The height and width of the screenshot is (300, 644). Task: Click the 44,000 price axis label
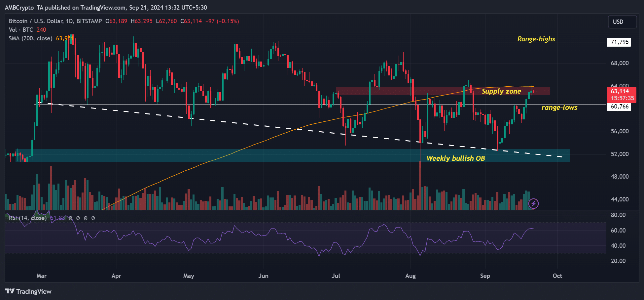click(620, 199)
